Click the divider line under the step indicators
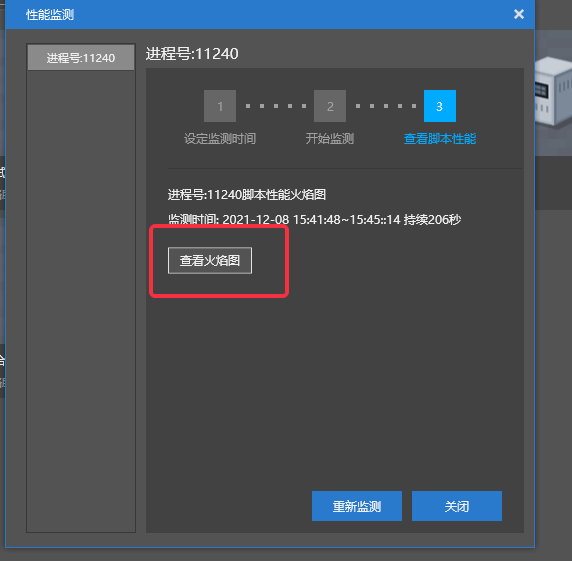572x561 pixels. 345,169
